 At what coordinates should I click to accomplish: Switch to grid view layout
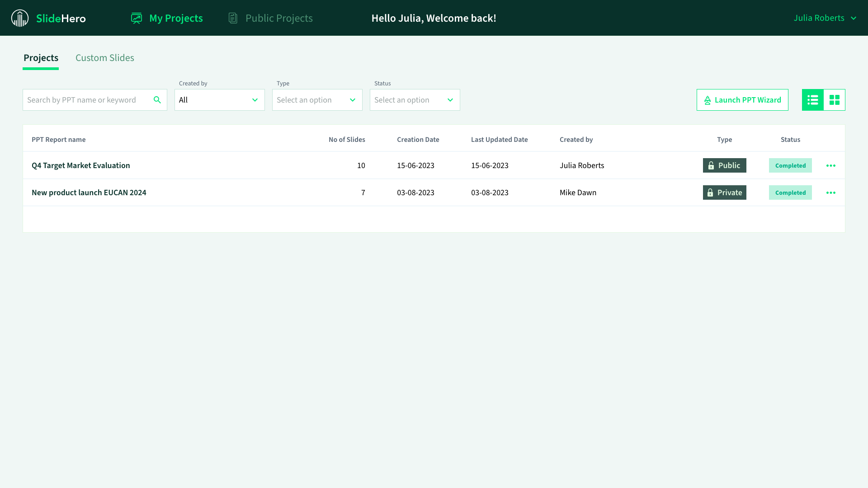point(834,100)
